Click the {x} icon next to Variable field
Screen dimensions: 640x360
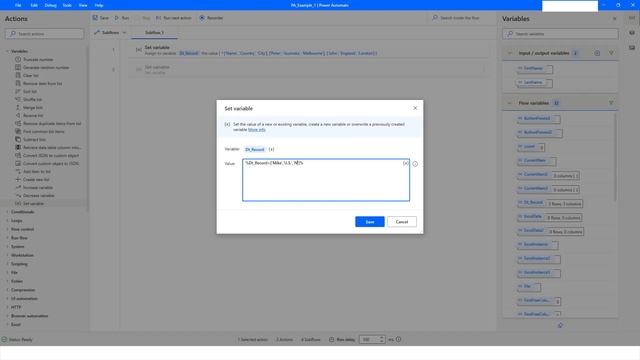271,149
